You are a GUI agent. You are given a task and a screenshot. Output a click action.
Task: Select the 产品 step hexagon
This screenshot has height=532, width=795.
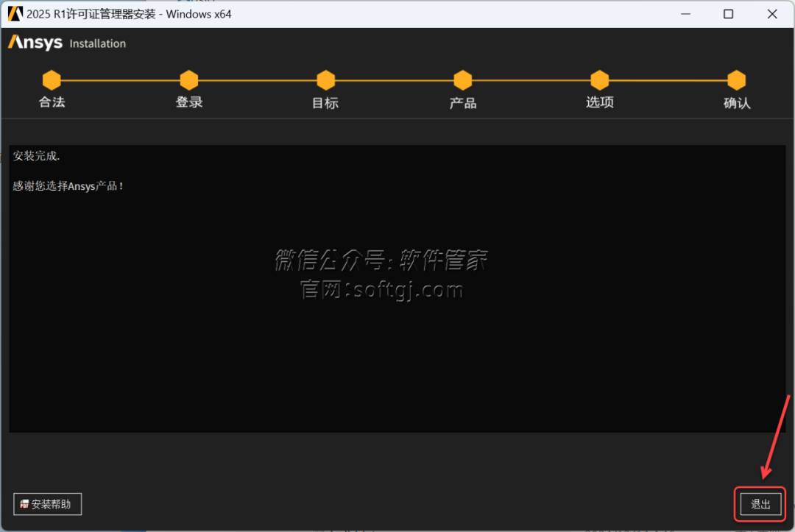coord(462,80)
